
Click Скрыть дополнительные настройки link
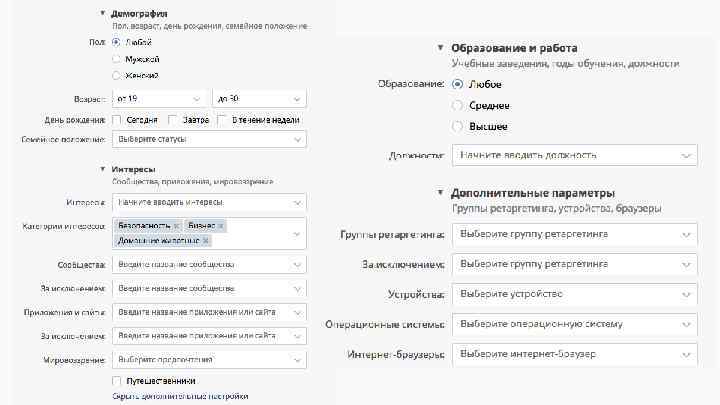180,396
